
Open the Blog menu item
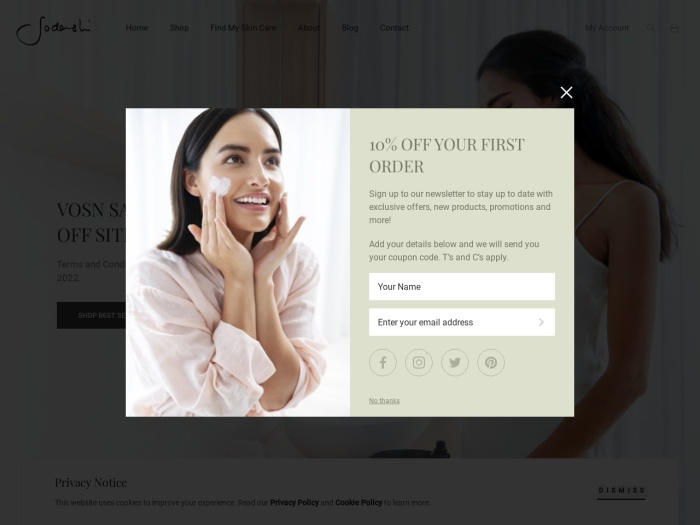click(x=350, y=28)
